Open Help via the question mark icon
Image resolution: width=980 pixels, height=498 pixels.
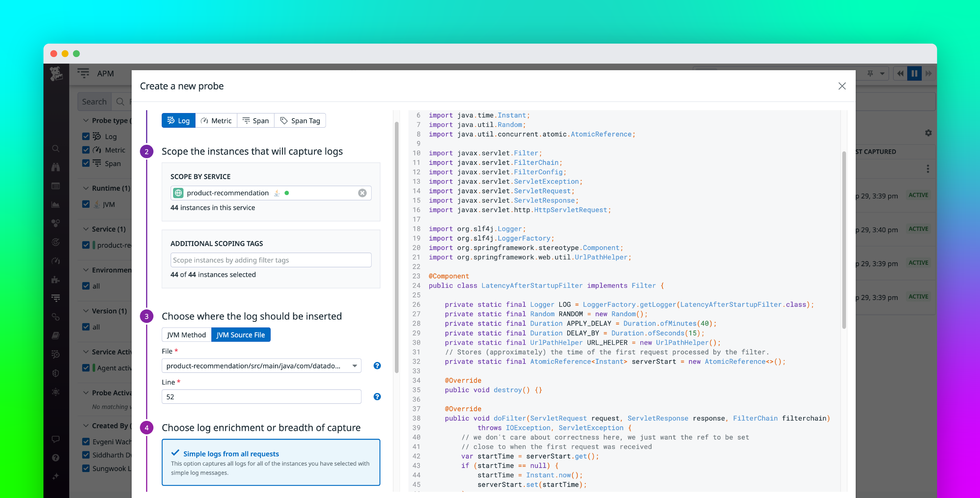[55, 458]
